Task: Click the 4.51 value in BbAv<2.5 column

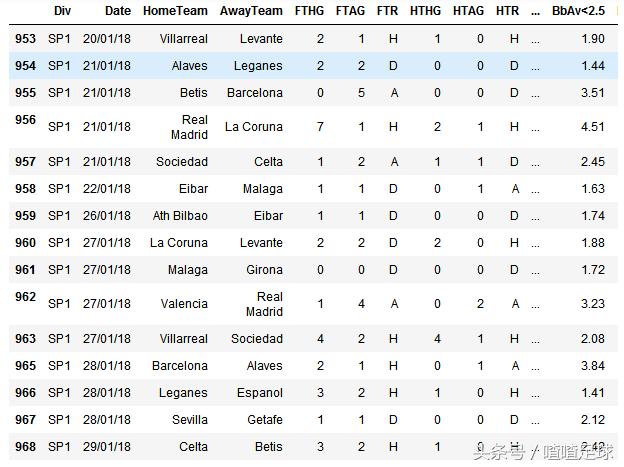Action: pos(592,127)
